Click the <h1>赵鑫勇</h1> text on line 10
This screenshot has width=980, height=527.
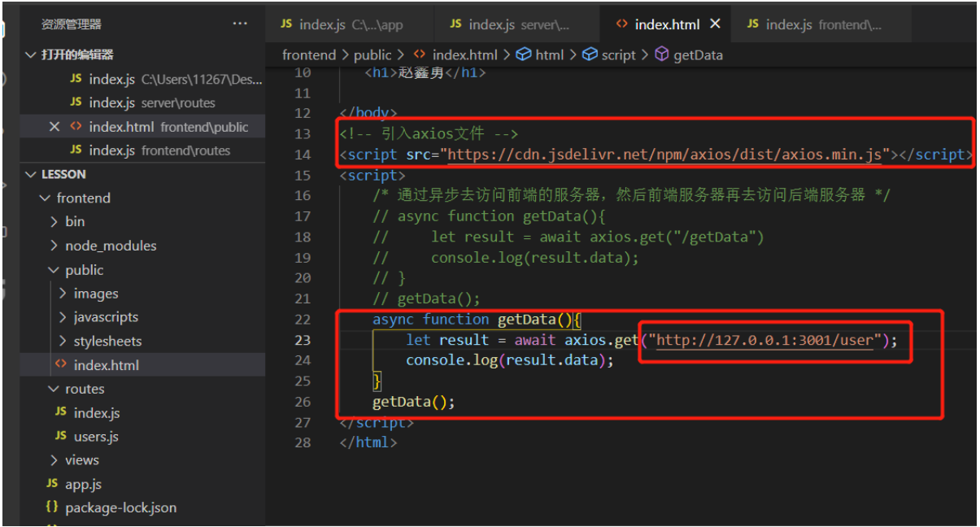[x=425, y=72]
